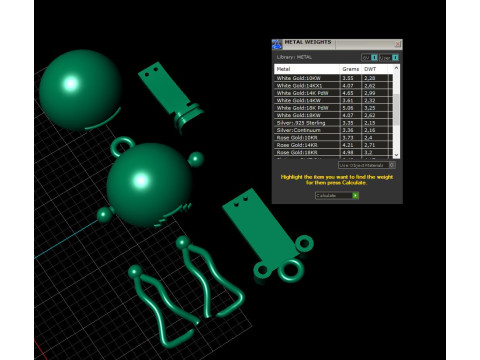This screenshot has width=480, height=360.
Task: Select the Rose Gold:18KR row
Action: pyautogui.click(x=333, y=152)
